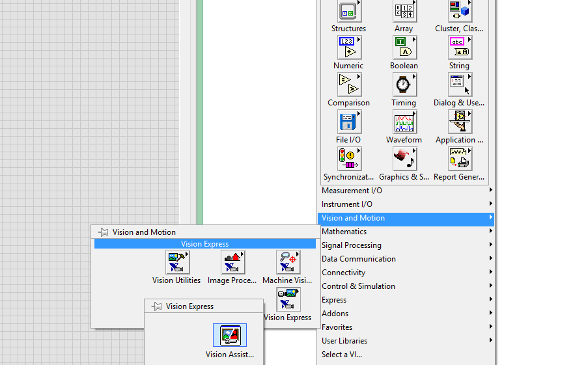This screenshot has height=365, width=588.
Task: Open the Application Control palette icon
Action: coord(460,122)
